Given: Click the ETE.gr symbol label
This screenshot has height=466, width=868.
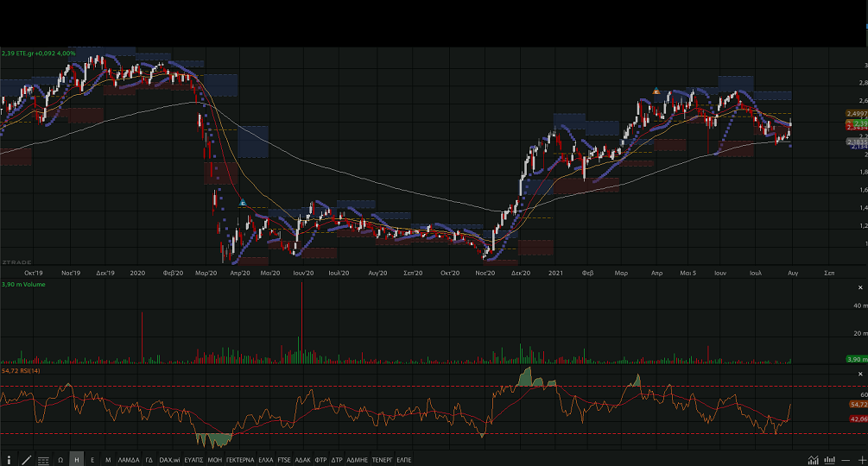Looking at the screenshot, I should [x=28, y=54].
